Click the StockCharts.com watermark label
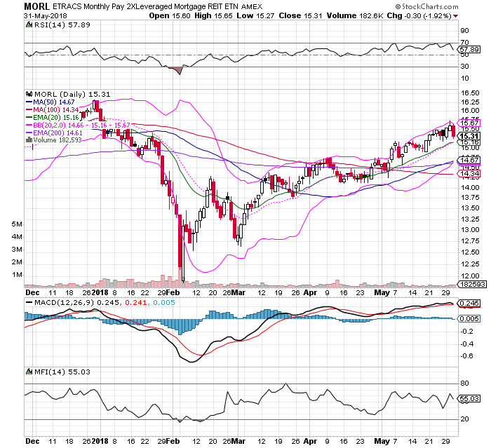This screenshot has height=448, width=491. 426,6
